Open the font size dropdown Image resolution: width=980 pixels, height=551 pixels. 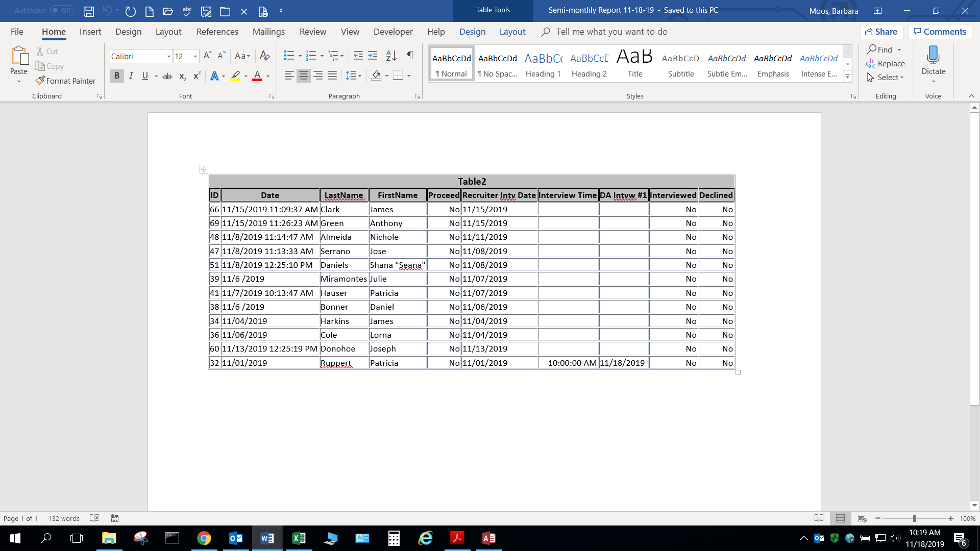tap(195, 56)
